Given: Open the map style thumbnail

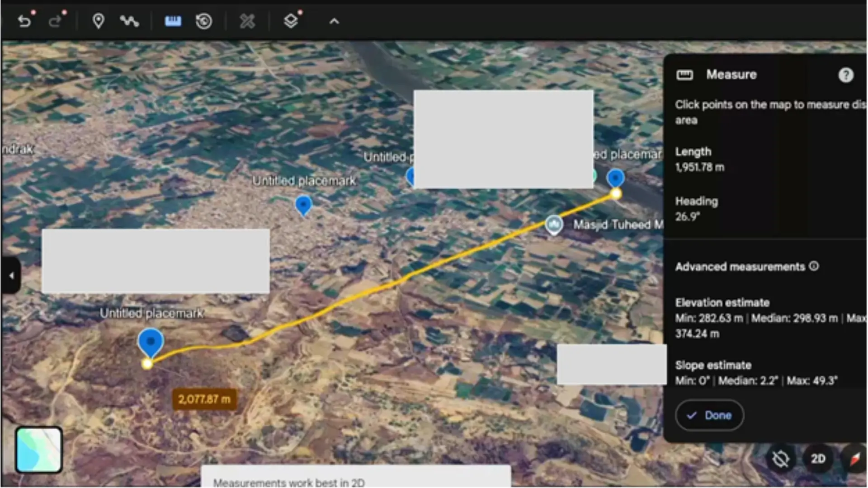Looking at the screenshot, I should click(x=39, y=450).
